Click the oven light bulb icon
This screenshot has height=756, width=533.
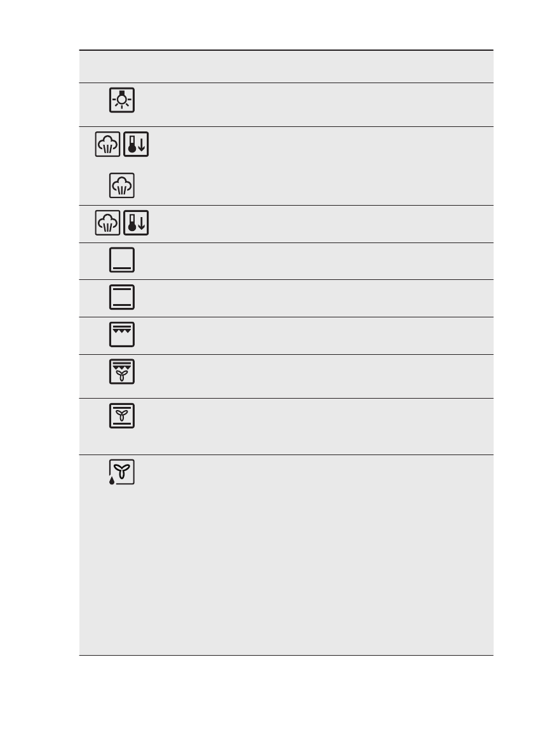(x=121, y=100)
